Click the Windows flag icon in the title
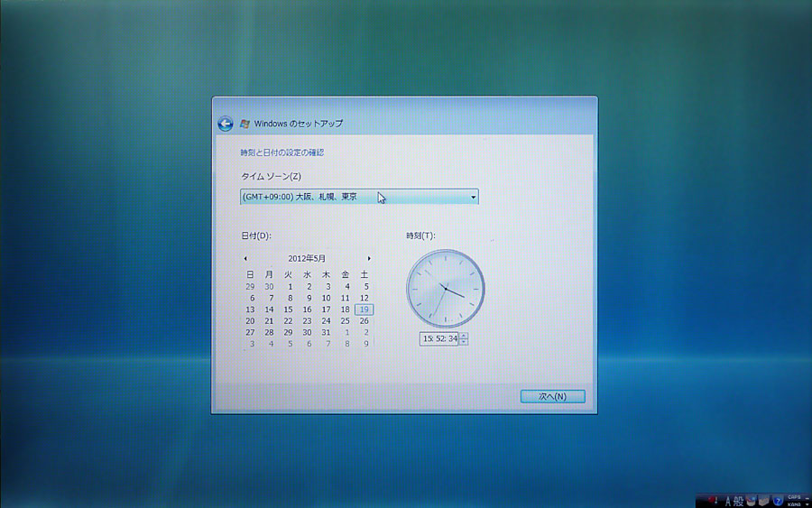This screenshot has height=508, width=812. (x=245, y=124)
